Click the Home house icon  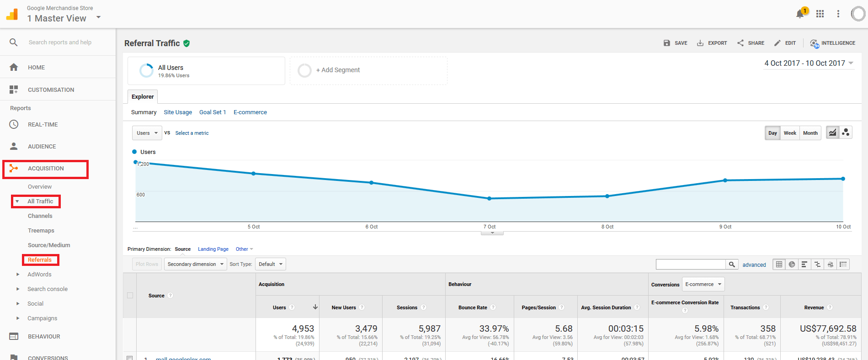click(14, 67)
